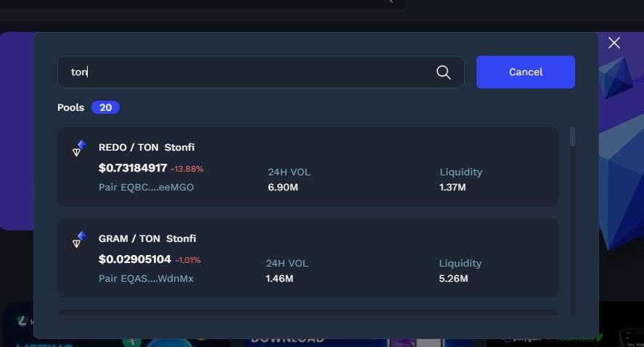This screenshot has height=347, width=644.
Task: Open the GRAM / TON Stonfi pool
Action: [307, 258]
